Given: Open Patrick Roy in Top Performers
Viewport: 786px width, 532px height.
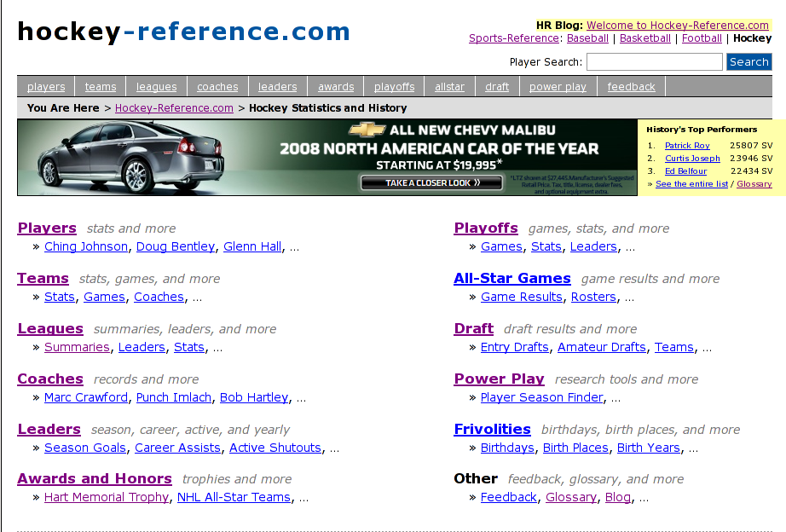Looking at the screenshot, I should pyautogui.click(x=687, y=146).
